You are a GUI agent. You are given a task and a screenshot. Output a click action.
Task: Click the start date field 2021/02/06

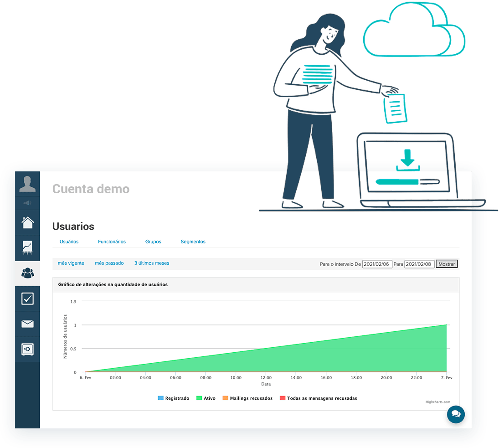[x=377, y=264]
